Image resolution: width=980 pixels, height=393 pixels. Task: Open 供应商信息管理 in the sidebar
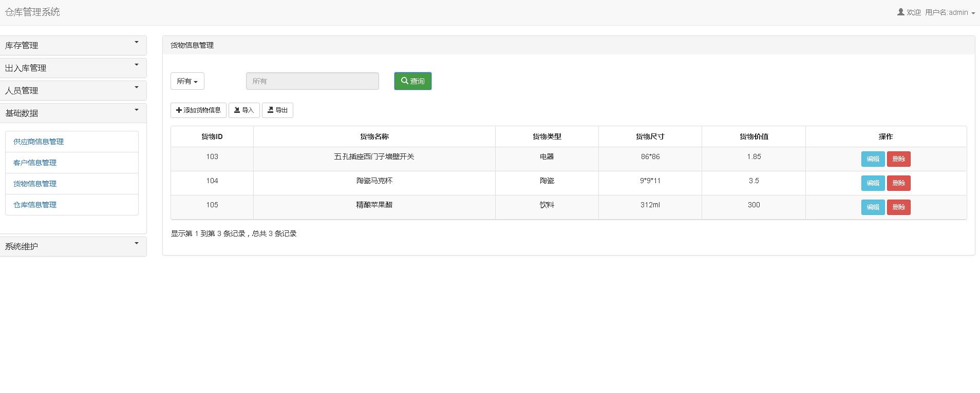(x=39, y=142)
